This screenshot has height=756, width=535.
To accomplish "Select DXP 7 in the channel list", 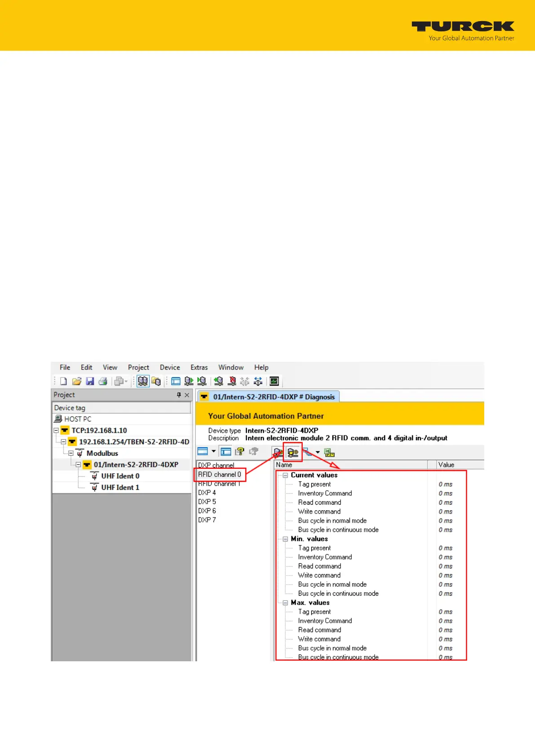I will pyautogui.click(x=207, y=520).
